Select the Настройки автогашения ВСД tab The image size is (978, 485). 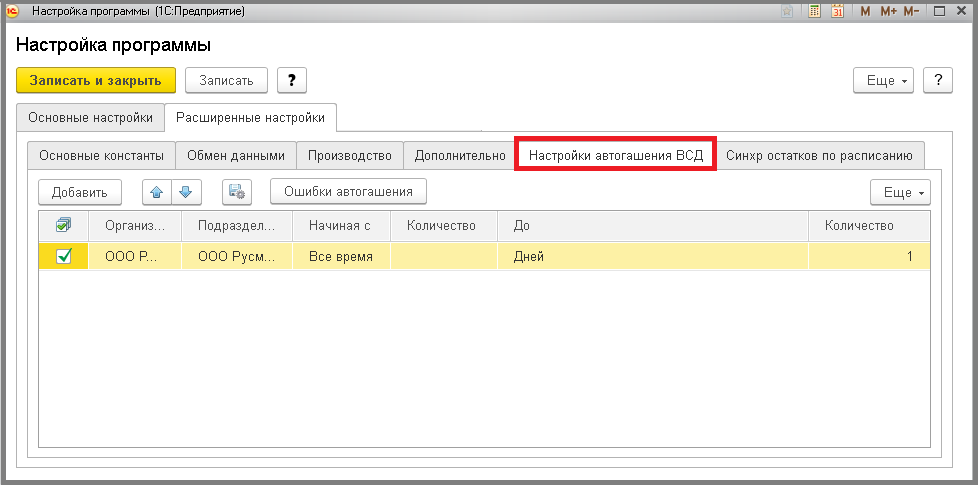pyautogui.click(x=616, y=155)
